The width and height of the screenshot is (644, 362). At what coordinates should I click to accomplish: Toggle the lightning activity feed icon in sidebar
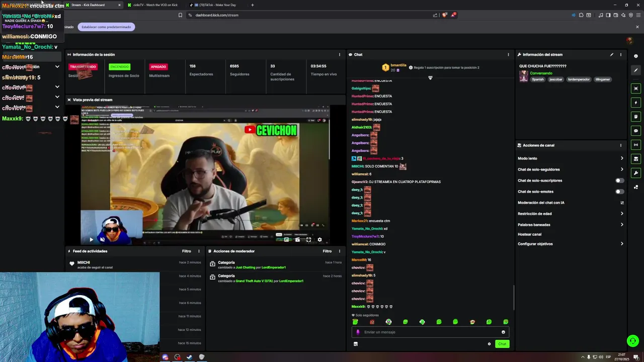[x=636, y=103]
